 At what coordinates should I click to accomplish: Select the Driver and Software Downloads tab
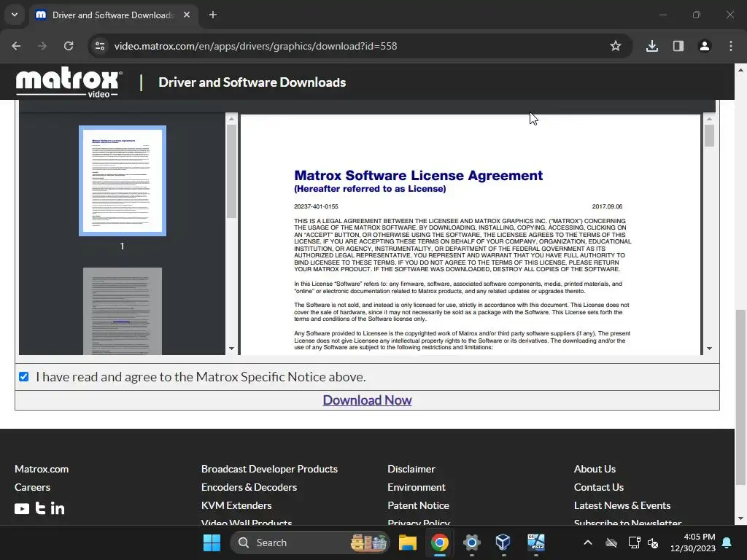tap(113, 15)
